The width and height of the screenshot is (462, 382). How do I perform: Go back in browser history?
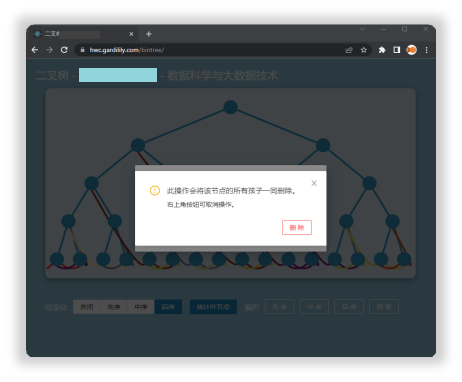35,50
